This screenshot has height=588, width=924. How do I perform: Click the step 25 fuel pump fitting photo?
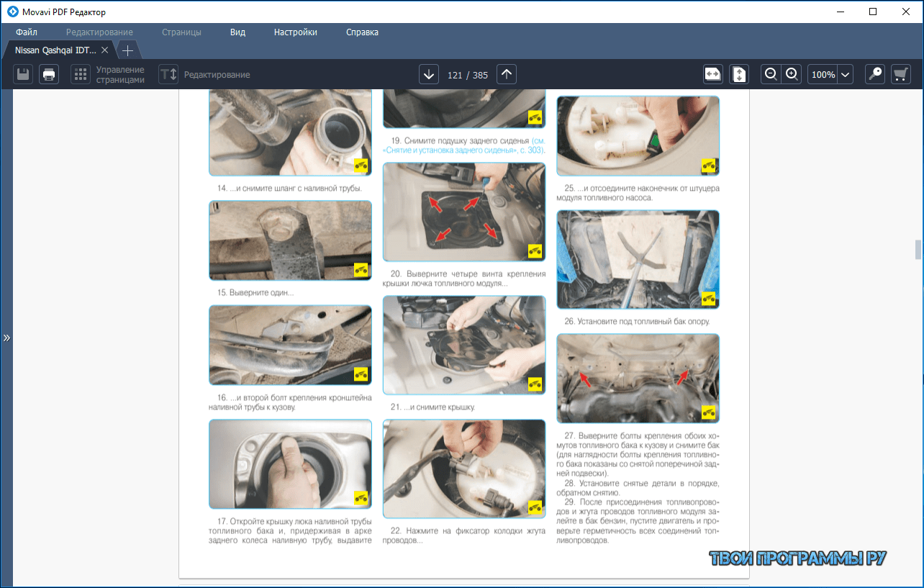coord(638,136)
